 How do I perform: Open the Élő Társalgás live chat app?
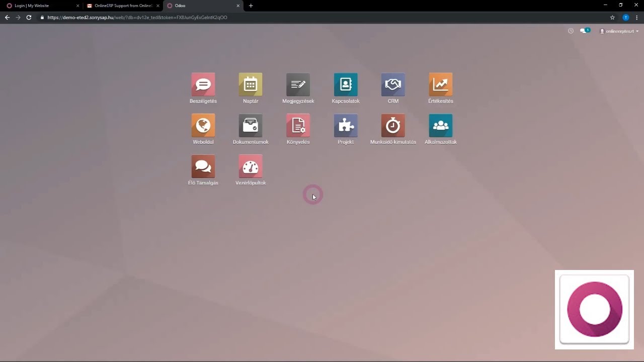203,166
